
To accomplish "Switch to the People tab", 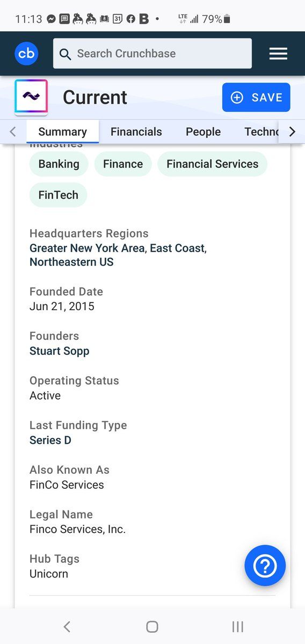I will (203, 131).
